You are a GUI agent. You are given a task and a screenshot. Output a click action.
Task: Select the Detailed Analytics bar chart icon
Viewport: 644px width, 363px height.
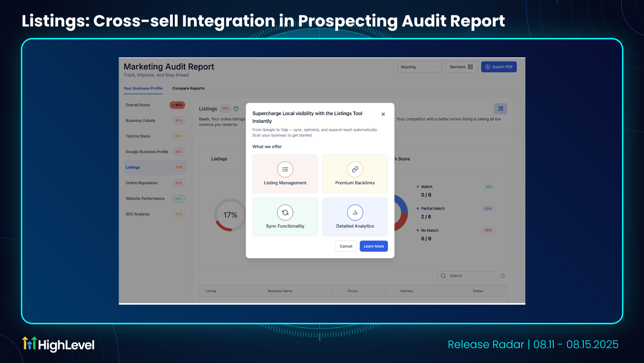tap(355, 213)
